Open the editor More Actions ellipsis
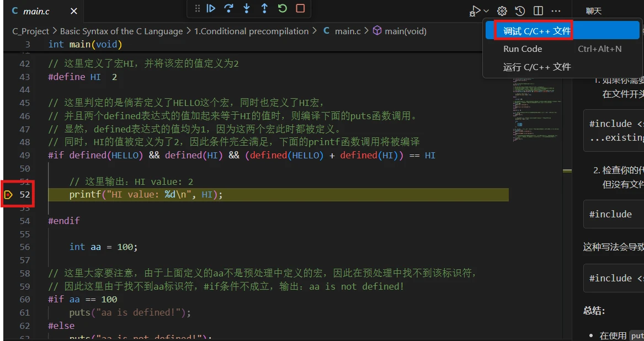This screenshot has width=644, height=341. coord(556,11)
